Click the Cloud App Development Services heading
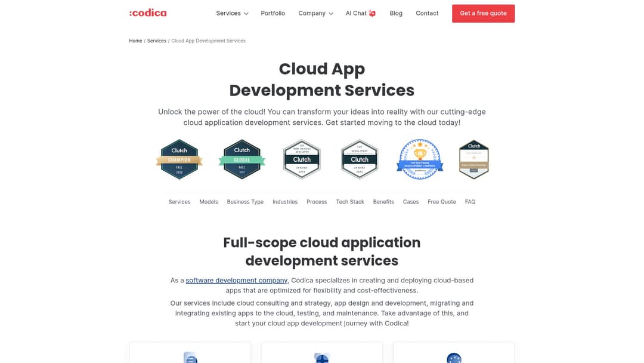The width and height of the screenshot is (644, 363). (x=322, y=80)
